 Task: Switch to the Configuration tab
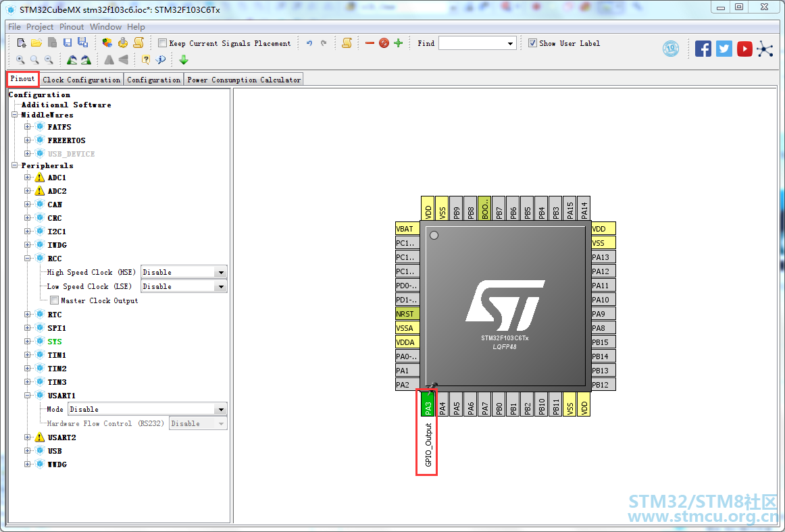(x=154, y=80)
